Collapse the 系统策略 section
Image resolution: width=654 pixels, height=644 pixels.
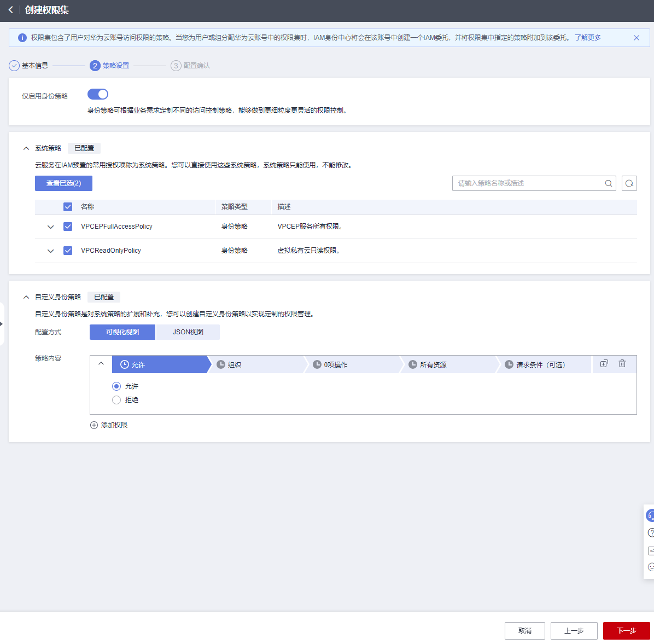[26, 148]
